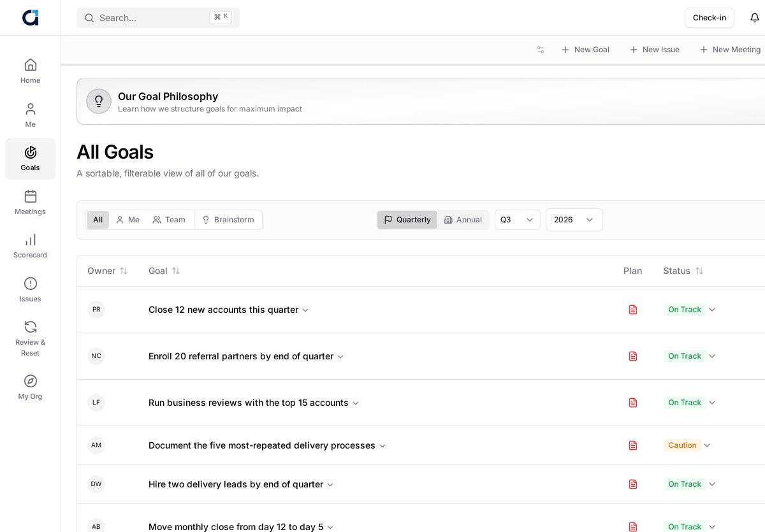Viewport: 765px width, 532px height.
Task: Open the Our Goal Philosophy banner
Action: 421,101
